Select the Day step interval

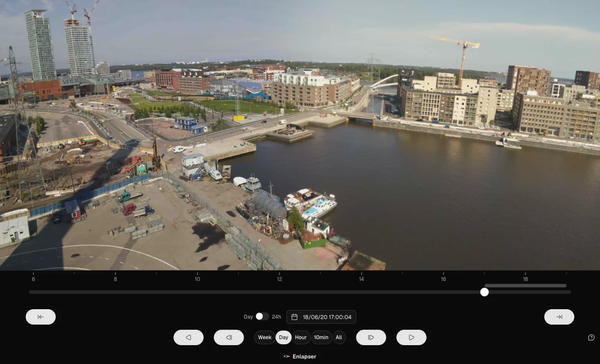284,337
